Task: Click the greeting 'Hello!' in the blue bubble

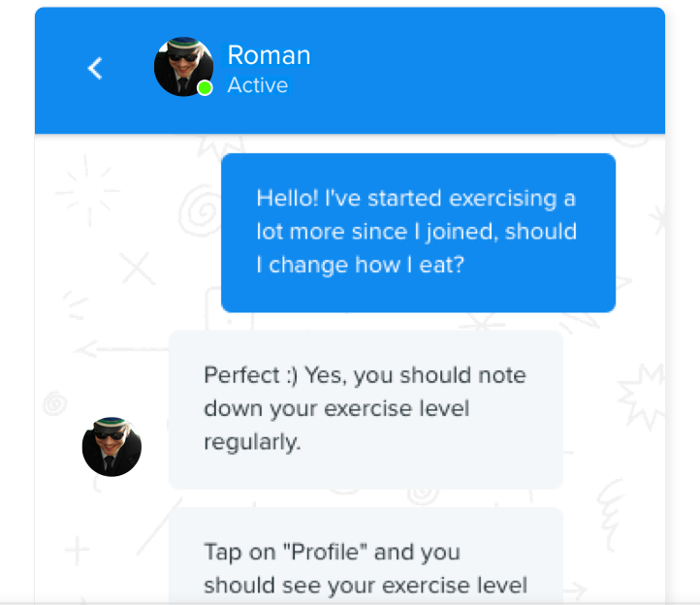Action: click(x=288, y=198)
